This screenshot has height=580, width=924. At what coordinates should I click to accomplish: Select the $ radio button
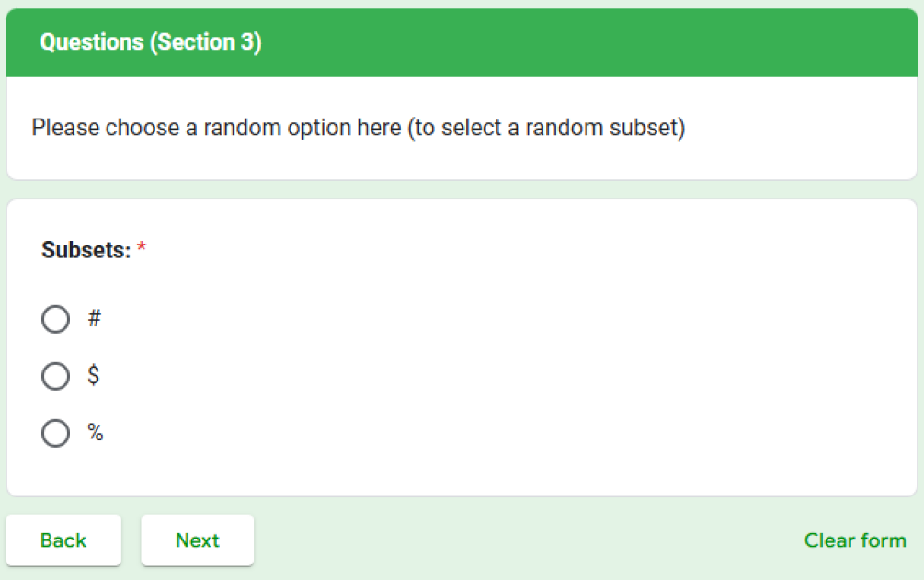pyautogui.click(x=55, y=376)
